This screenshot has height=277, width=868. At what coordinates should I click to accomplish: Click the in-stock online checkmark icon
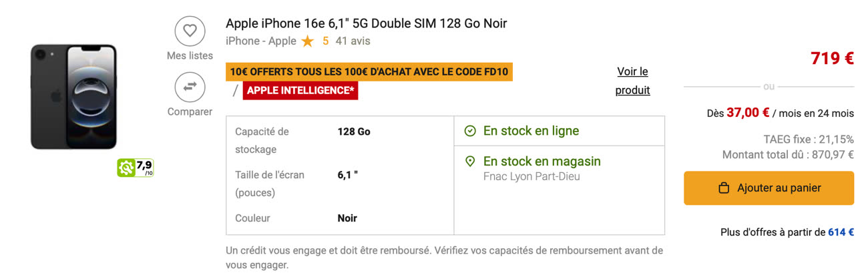pos(470,131)
